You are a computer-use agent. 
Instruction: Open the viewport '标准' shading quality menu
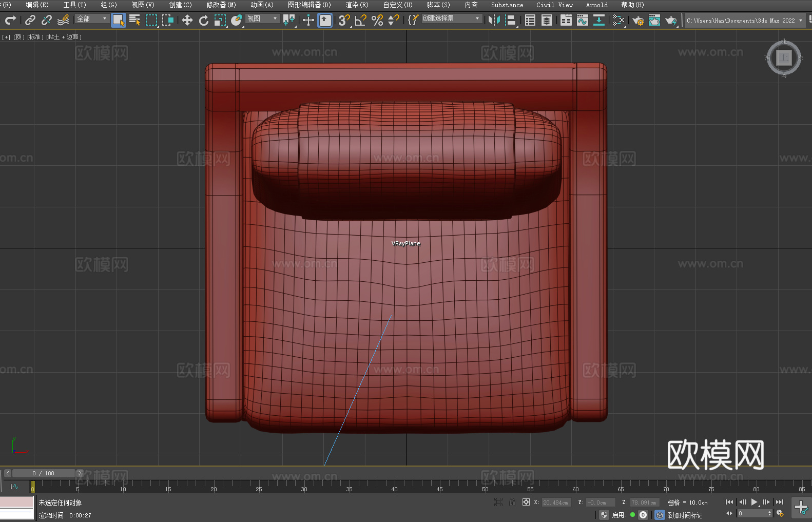35,37
